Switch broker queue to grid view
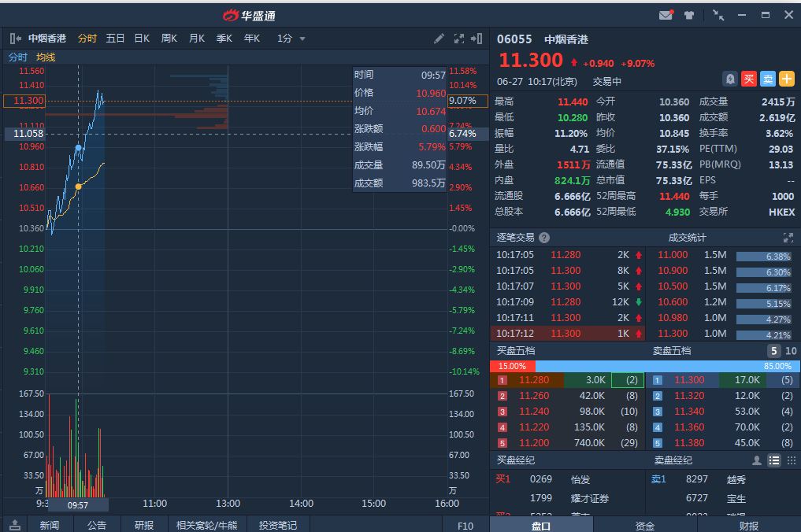 pyautogui.click(x=792, y=460)
